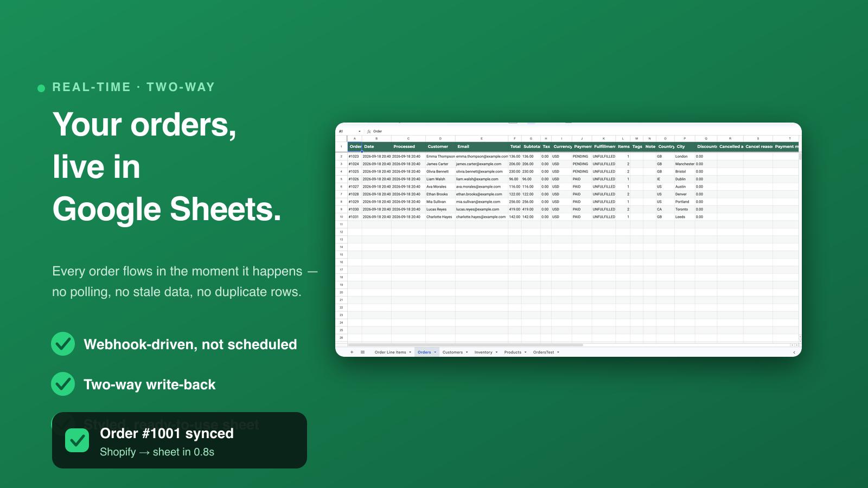This screenshot has width=868, height=488.
Task: Click the Tags header cell
Action: 637,146
